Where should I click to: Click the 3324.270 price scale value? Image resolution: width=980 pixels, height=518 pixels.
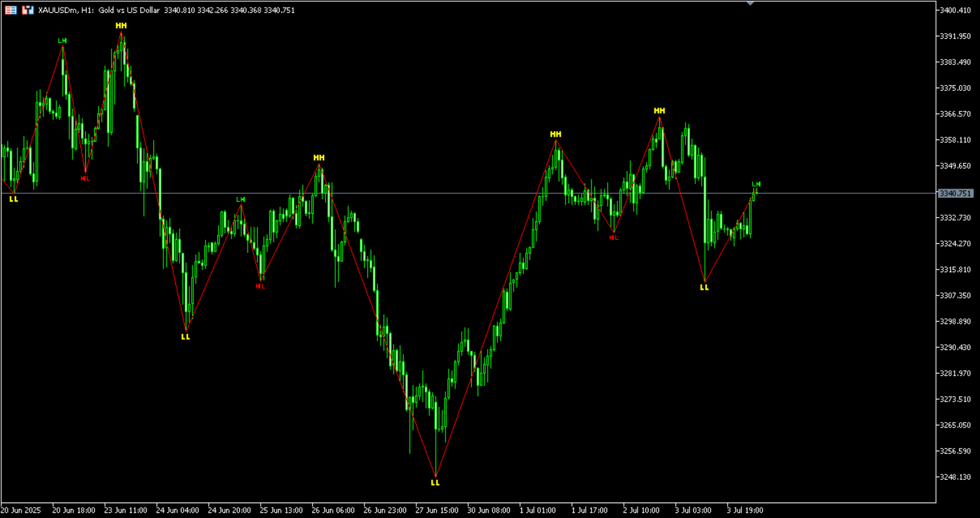[x=955, y=243]
